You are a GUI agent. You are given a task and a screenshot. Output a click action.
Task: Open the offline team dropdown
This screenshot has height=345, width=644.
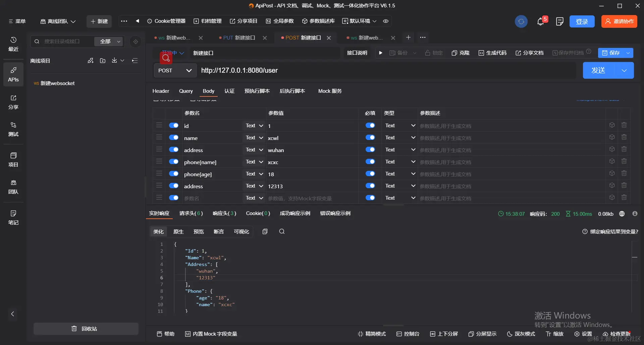click(58, 21)
